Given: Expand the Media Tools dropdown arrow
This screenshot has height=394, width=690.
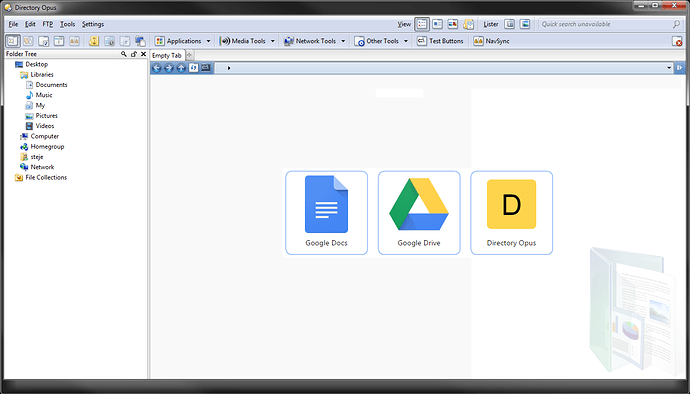Looking at the screenshot, I should tap(272, 41).
